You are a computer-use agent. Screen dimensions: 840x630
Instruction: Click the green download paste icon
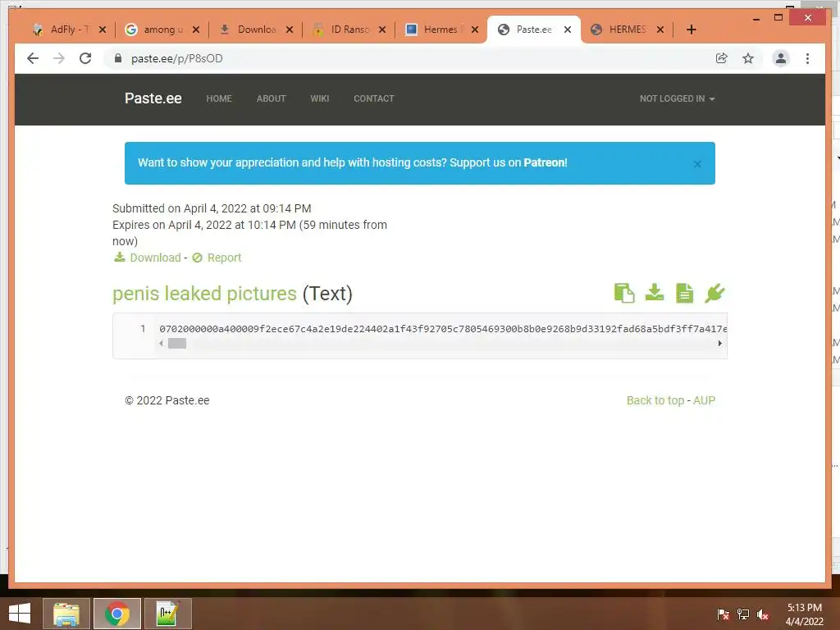(654, 293)
